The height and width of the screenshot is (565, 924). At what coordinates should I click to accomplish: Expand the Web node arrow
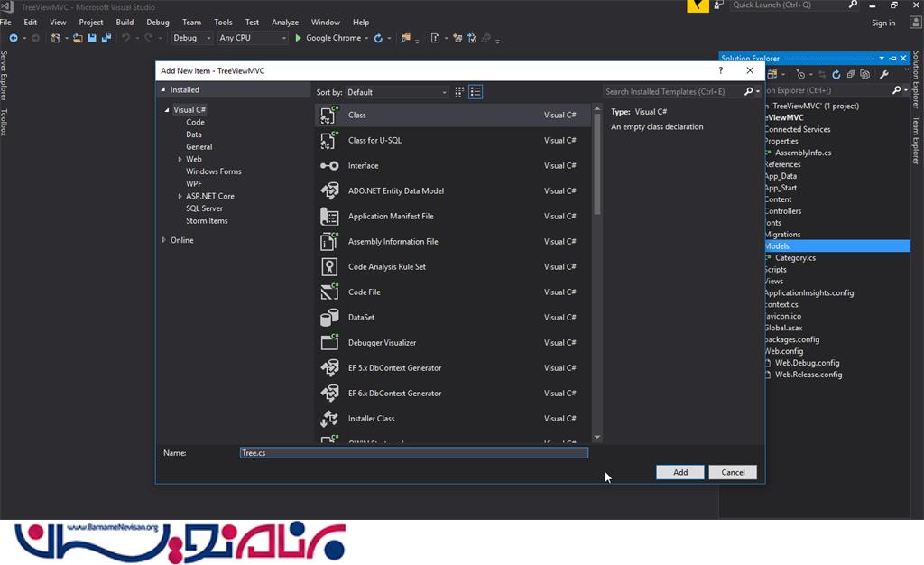pyautogui.click(x=180, y=160)
